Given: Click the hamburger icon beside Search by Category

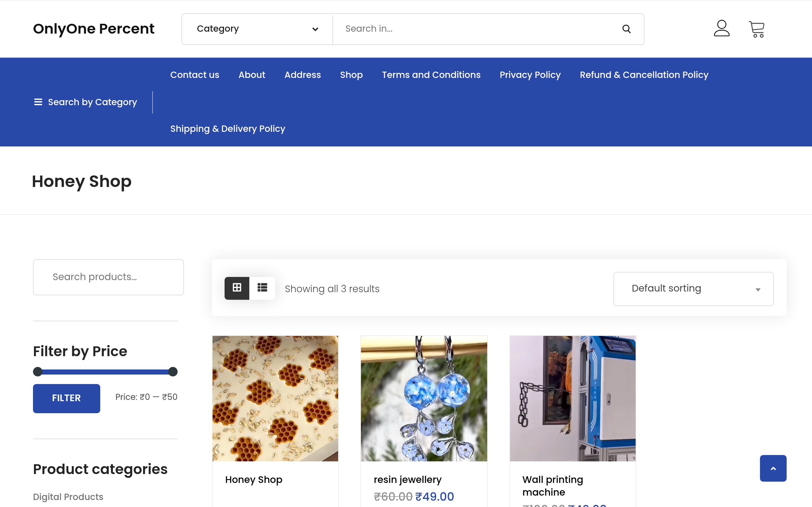Looking at the screenshot, I should 38,102.
